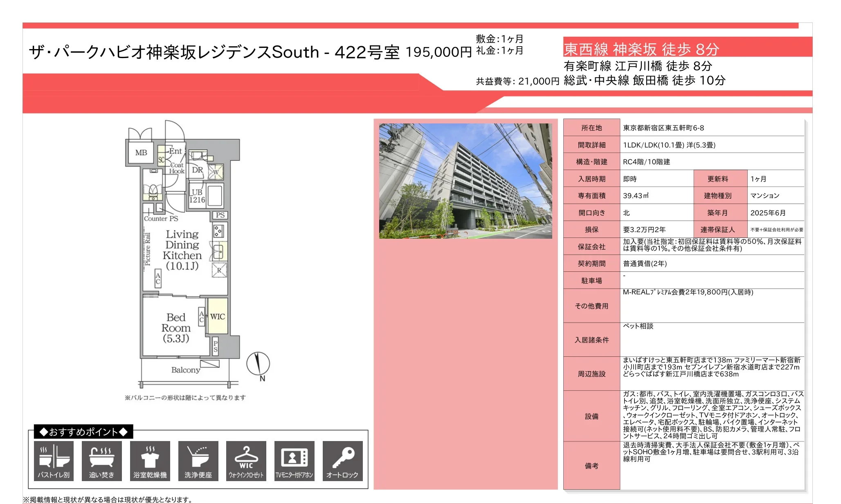The width and height of the screenshot is (841, 504).
Task: Click the 所在地 row header
Action: coord(591,128)
